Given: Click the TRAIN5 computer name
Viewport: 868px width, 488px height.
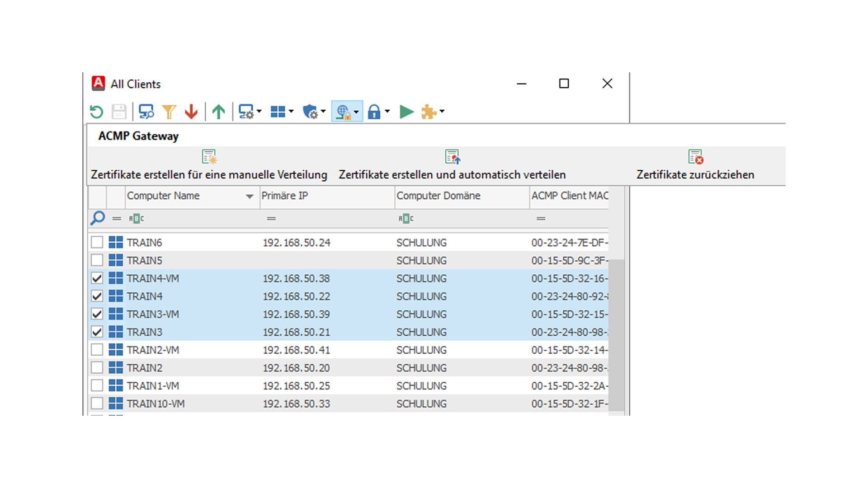Looking at the screenshot, I should [144, 261].
